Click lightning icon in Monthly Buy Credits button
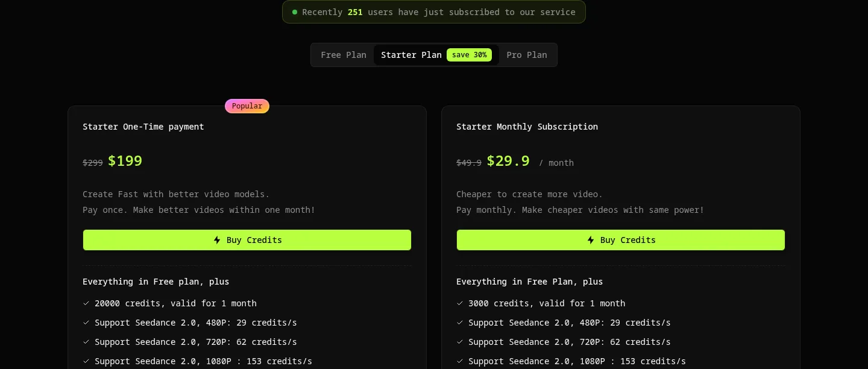The width and height of the screenshot is (868, 369). (591, 240)
